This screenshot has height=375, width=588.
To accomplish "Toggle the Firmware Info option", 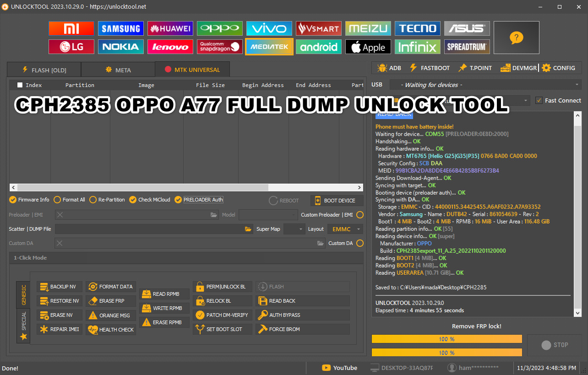I will click(29, 200).
